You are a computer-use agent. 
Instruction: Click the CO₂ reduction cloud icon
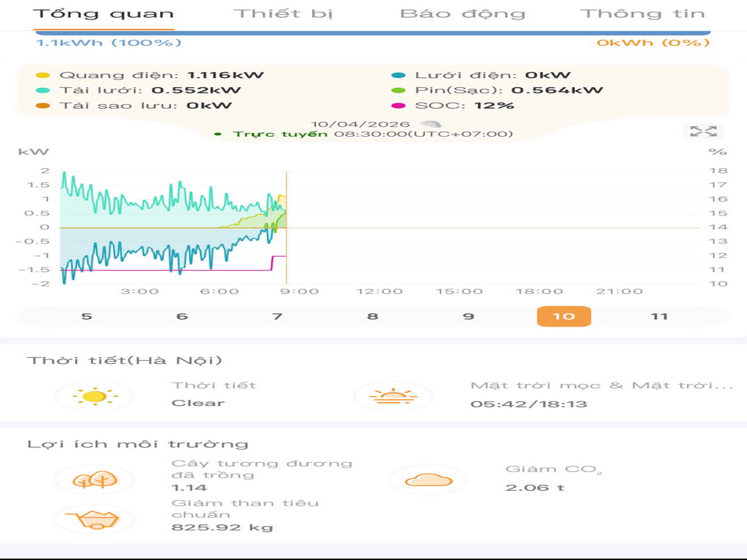click(x=428, y=479)
